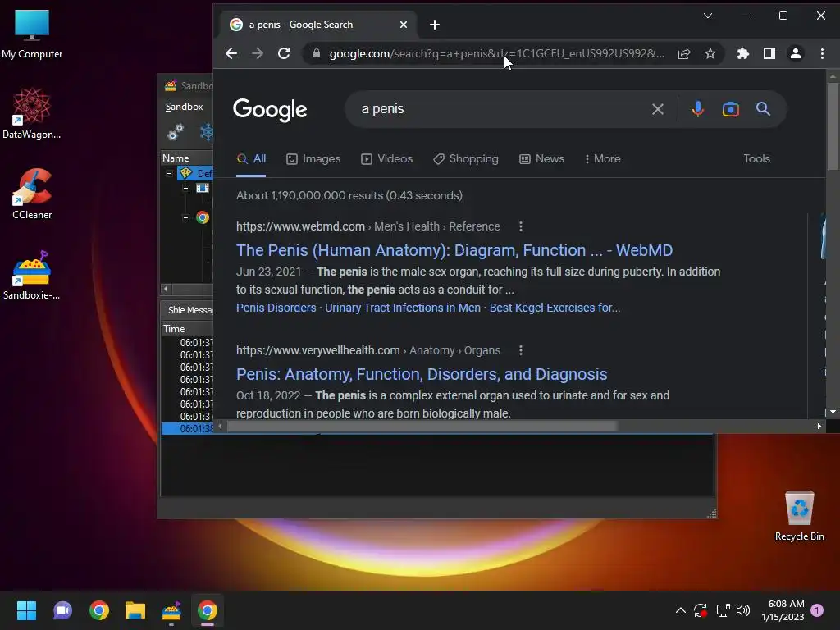This screenshot has width=840, height=630.
Task: Share this page from the address bar
Action: pos(684,53)
